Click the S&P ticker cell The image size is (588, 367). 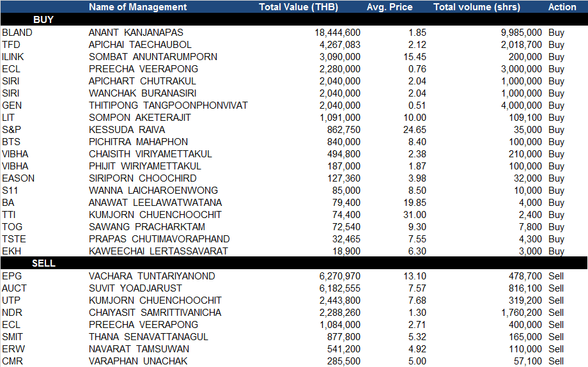(12, 129)
